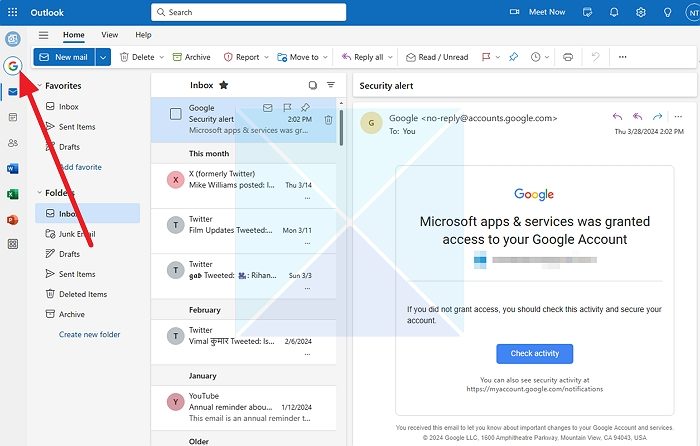The height and width of the screenshot is (446, 700).
Task: Open the notifications bell
Action: click(x=614, y=12)
